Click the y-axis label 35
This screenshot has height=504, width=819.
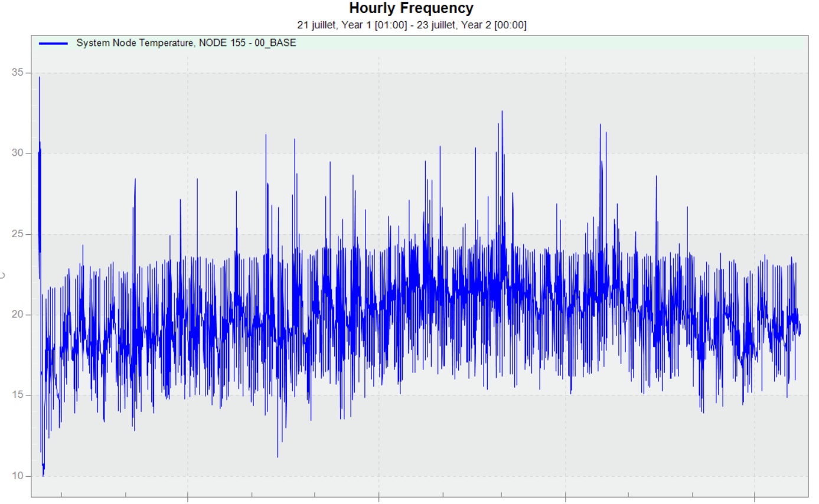point(17,73)
